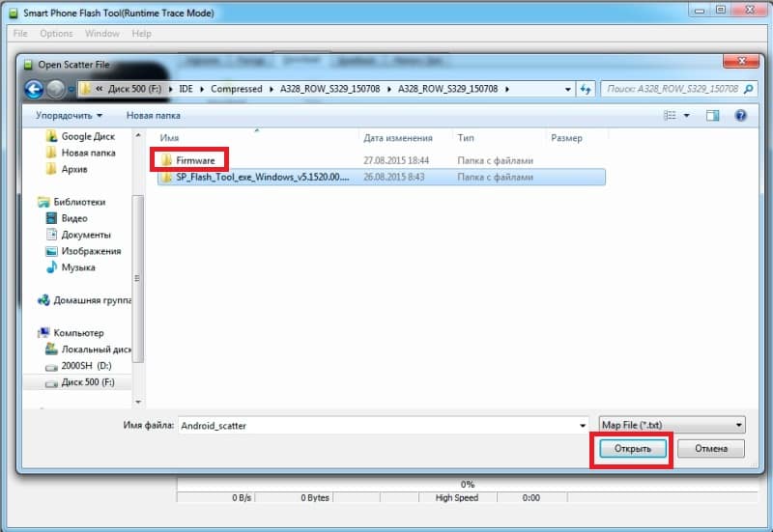Open the Map File type dropdown
773x532 pixels.
tap(672, 425)
